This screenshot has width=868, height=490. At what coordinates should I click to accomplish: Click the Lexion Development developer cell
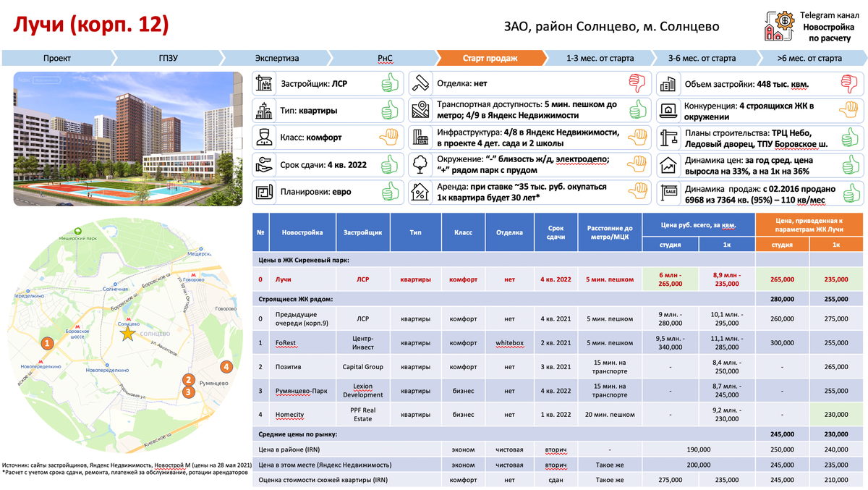(362, 391)
